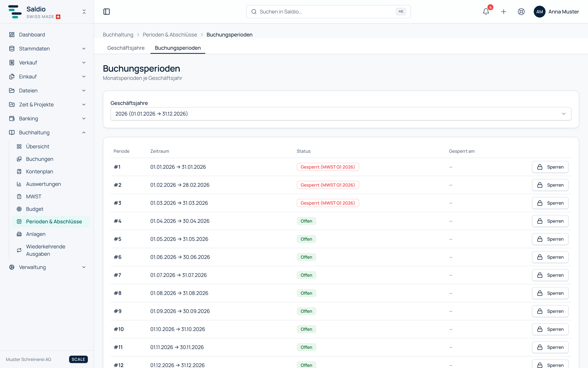
Task: Open Dashboard in the sidebar
Action: (47, 35)
